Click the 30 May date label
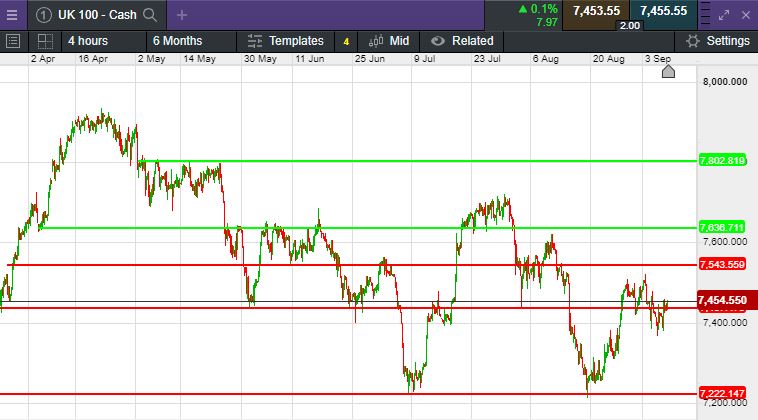The height and width of the screenshot is (420, 758). coord(260,59)
